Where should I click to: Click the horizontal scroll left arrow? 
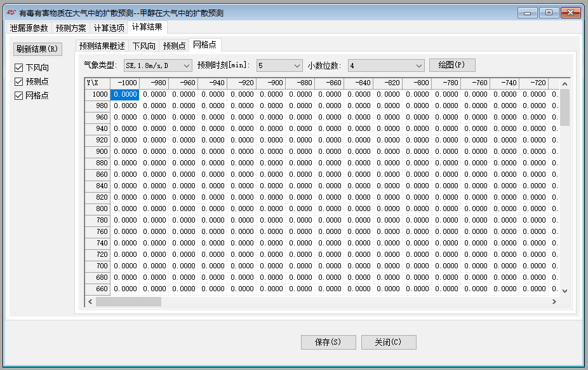point(90,302)
